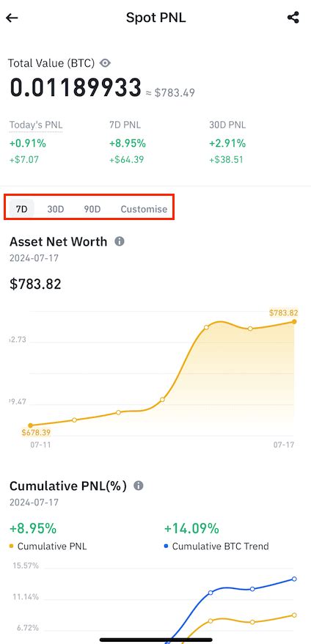Tap the Today's PNL underlined label
The image size is (311, 644).
36,125
